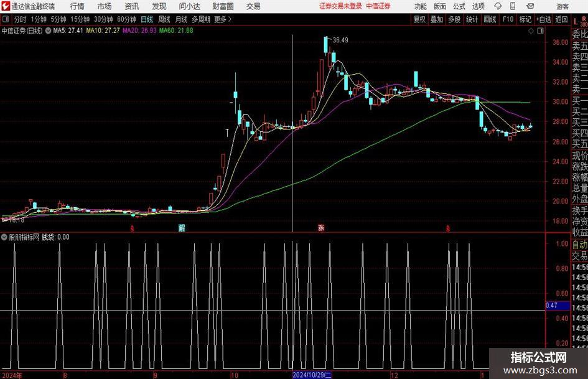Image resolution: width=588 pixels, height=379 pixels.
Task: Select the 日线 daily period tab
Action: (147, 19)
